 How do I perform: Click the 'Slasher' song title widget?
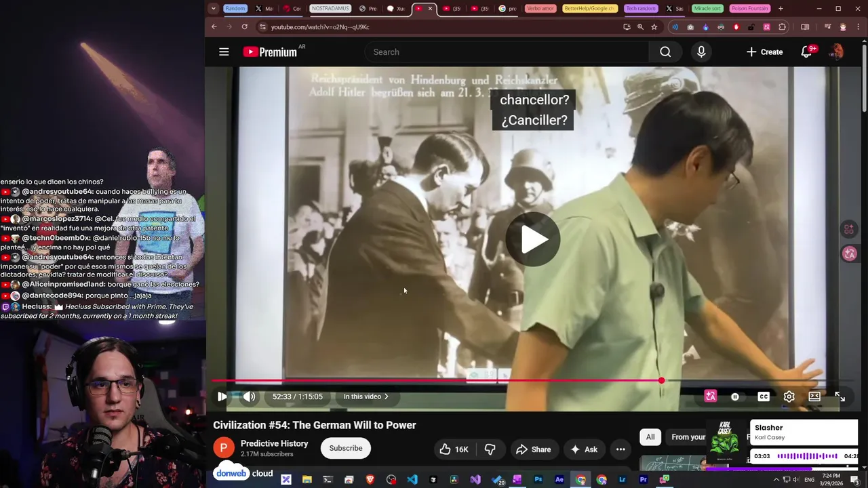click(769, 428)
